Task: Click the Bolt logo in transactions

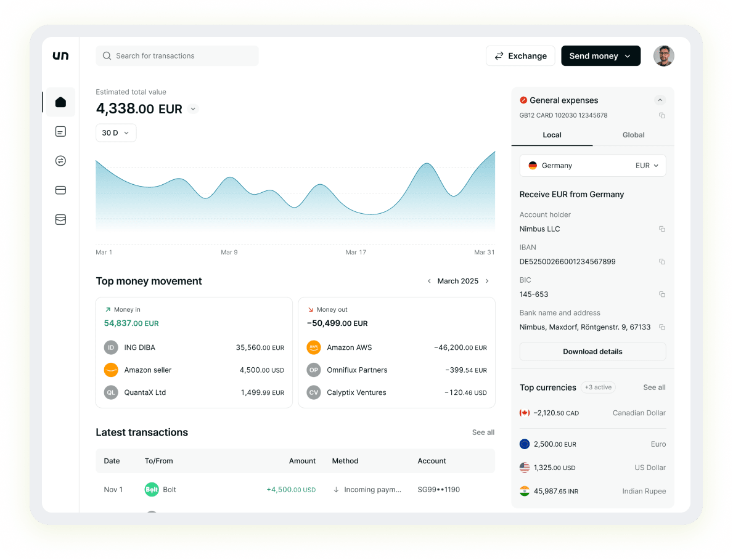Action: (152, 490)
